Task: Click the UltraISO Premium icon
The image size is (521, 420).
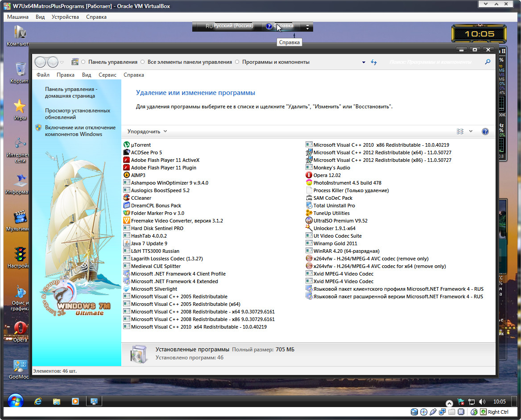Action: pyautogui.click(x=309, y=220)
